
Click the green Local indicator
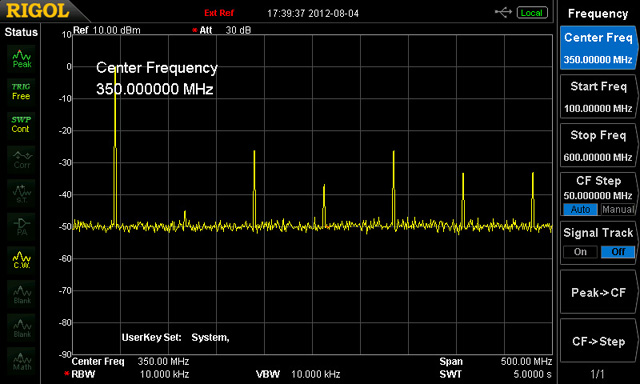531,13
